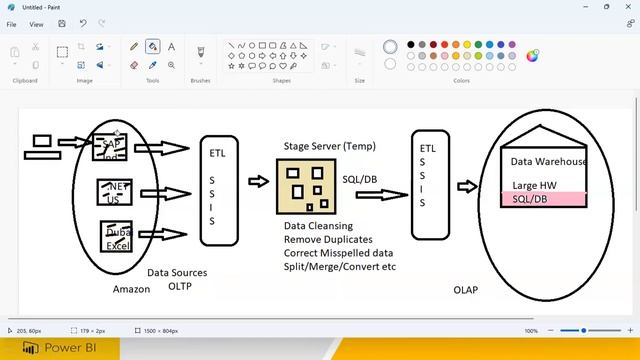This screenshot has height=360, width=640.
Task: Undo the last action
Action: [83, 24]
